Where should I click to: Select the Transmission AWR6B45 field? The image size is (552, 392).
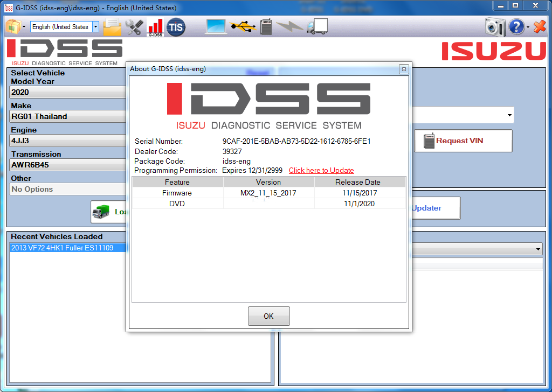point(67,165)
